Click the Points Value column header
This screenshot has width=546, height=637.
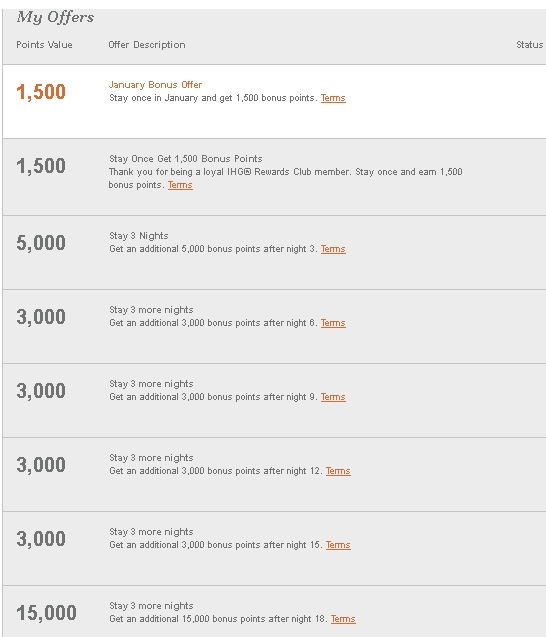[x=44, y=45]
